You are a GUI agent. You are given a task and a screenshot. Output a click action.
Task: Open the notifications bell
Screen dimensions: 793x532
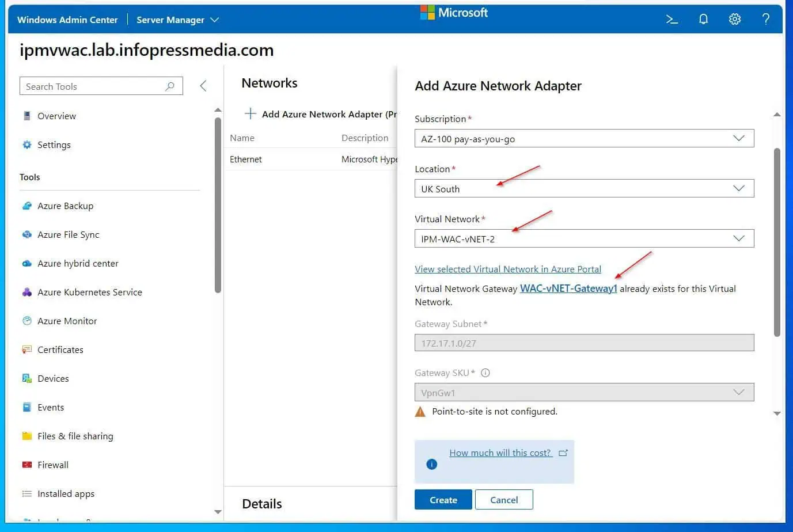(x=703, y=20)
